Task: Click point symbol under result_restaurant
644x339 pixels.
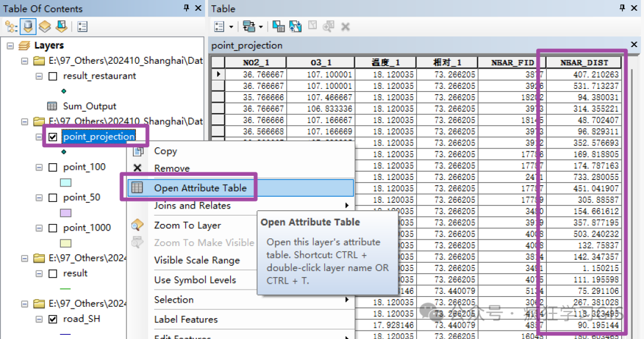Action: pos(64,91)
